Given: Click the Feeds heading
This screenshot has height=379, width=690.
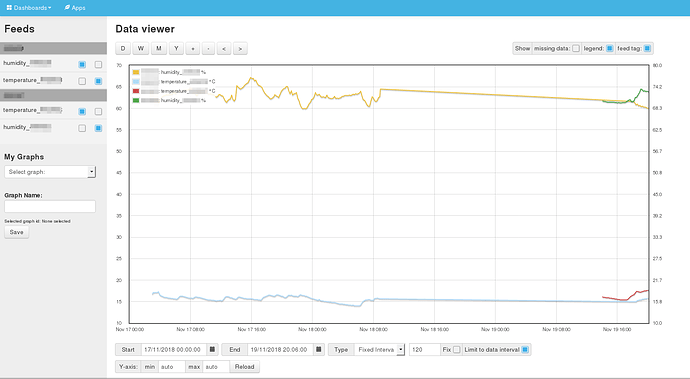Looking at the screenshot, I should [x=19, y=29].
